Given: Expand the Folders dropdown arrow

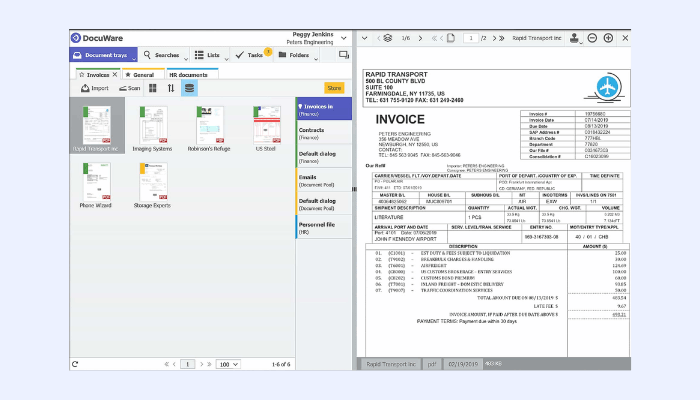Looking at the screenshot, I should point(316,58).
